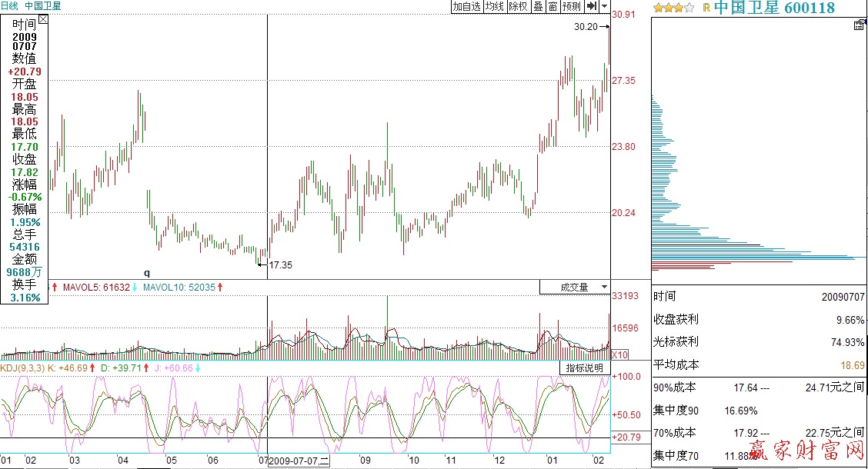The height and width of the screenshot is (469, 868).
Task: Click the q event marker below chart
Action: pos(147,272)
